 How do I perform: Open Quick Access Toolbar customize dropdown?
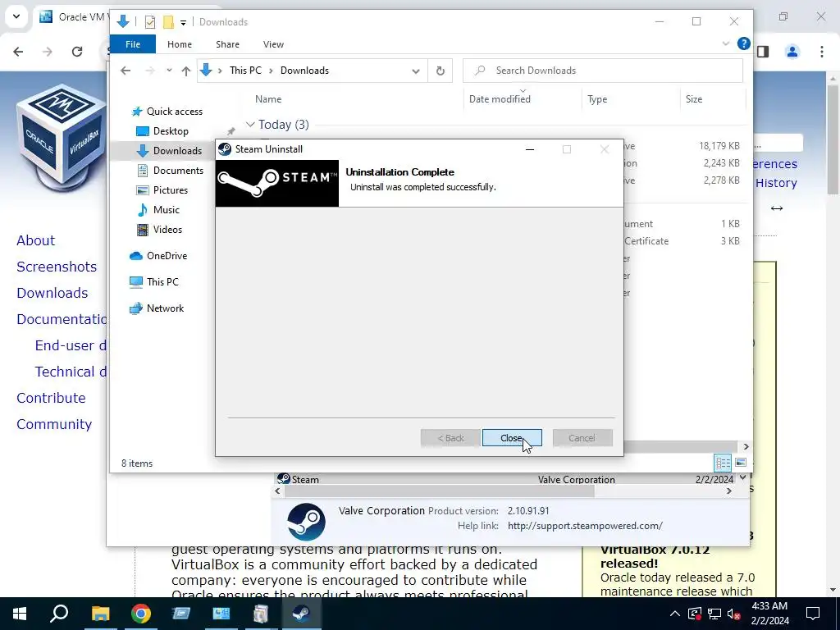(183, 22)
